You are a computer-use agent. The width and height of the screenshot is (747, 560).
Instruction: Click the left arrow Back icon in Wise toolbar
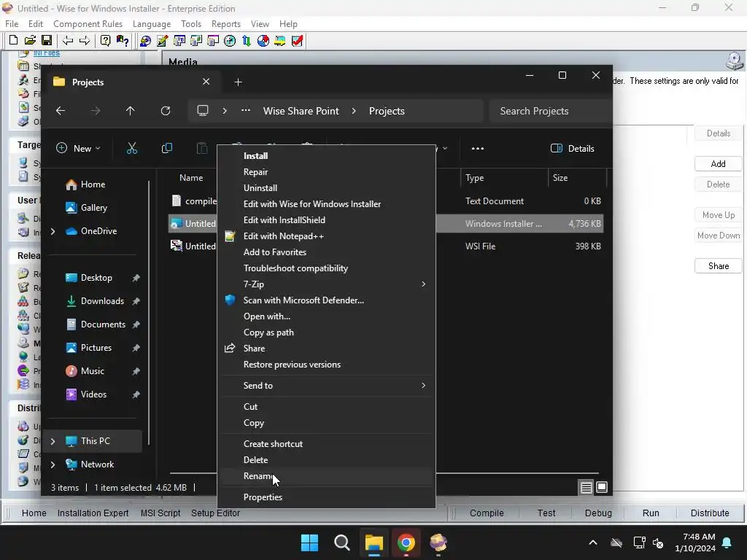pyautogui.click(x=68, y=41)
